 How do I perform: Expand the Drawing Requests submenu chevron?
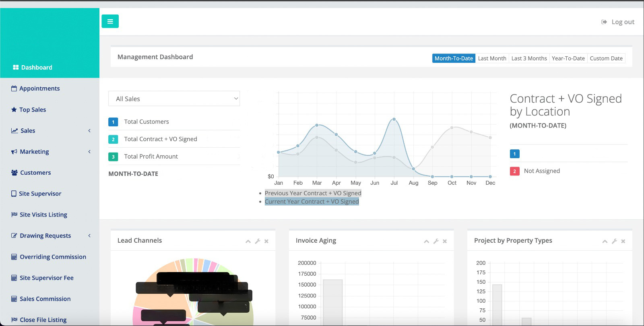(89, 235)
